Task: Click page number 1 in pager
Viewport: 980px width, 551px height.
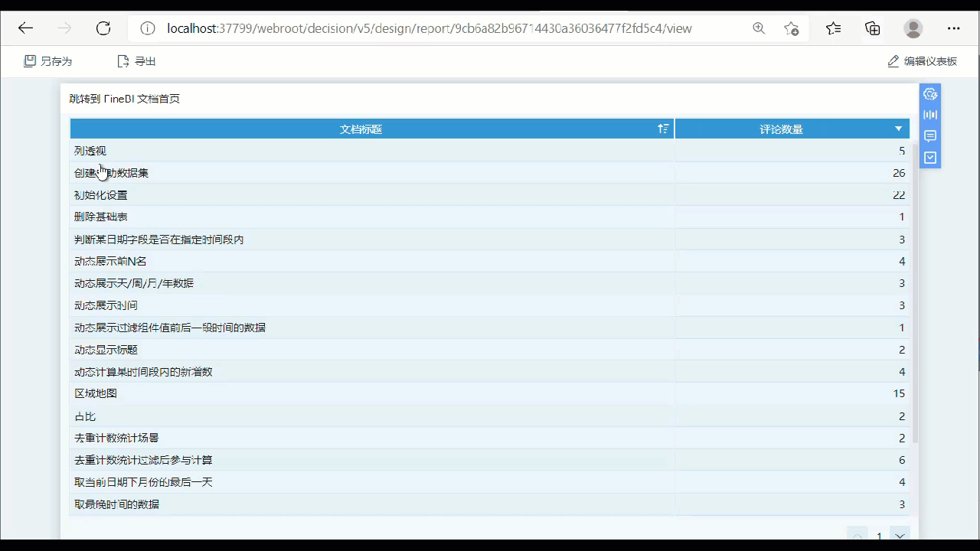Action: (x=879, y=536)
